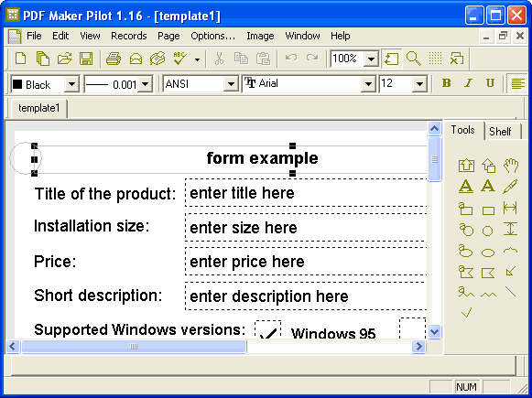Switch to the Shelf tab

click(501, 132)
